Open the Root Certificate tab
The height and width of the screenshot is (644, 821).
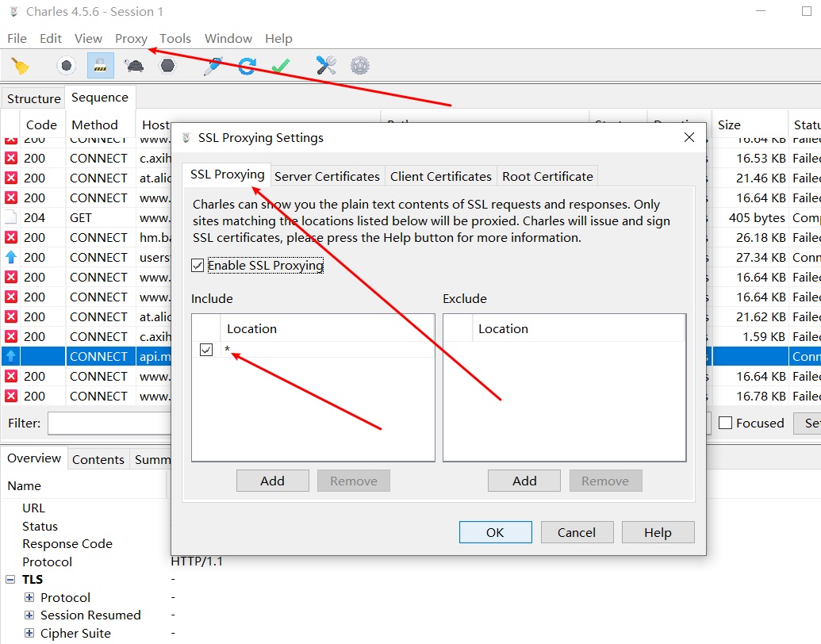point(547,176)
